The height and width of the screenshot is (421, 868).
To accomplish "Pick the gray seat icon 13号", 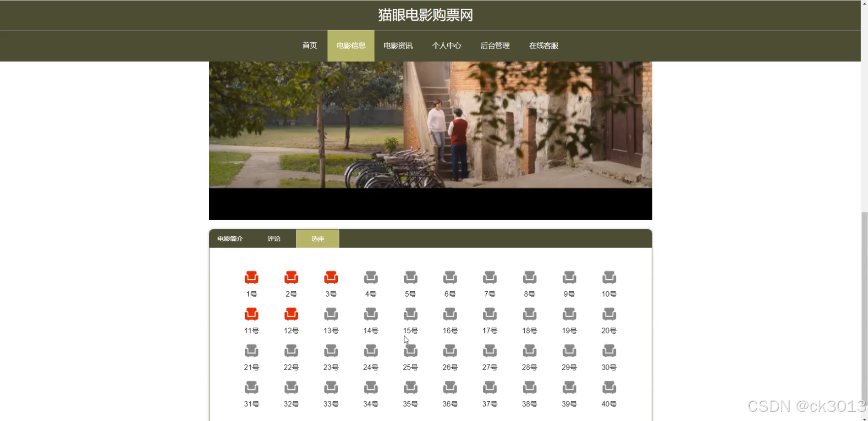I will point(331,314).
